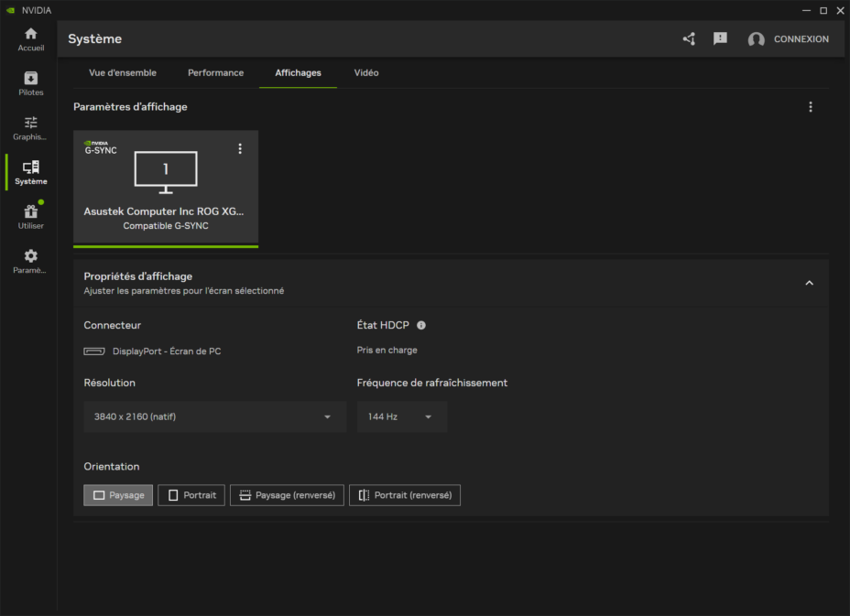Image resolution: width=850 pixels, height=616 pixels.
Task: Open the Paramètres gear section
Action: coord(31,262)
